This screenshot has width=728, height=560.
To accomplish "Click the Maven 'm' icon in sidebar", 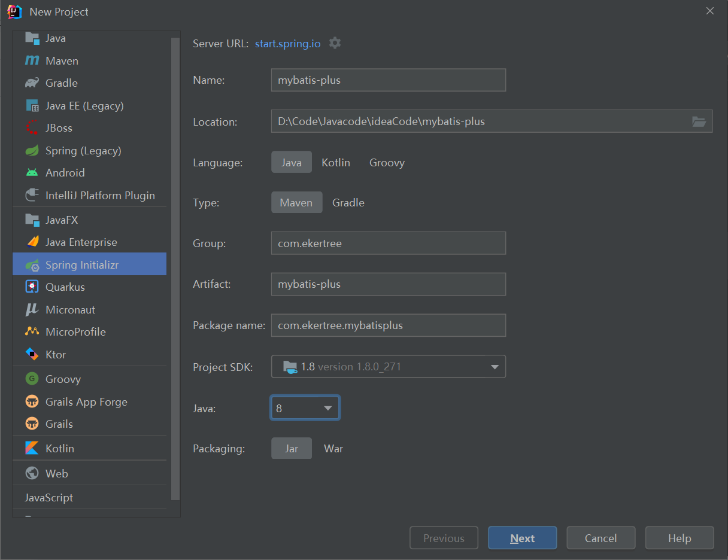I will point(32,61).
